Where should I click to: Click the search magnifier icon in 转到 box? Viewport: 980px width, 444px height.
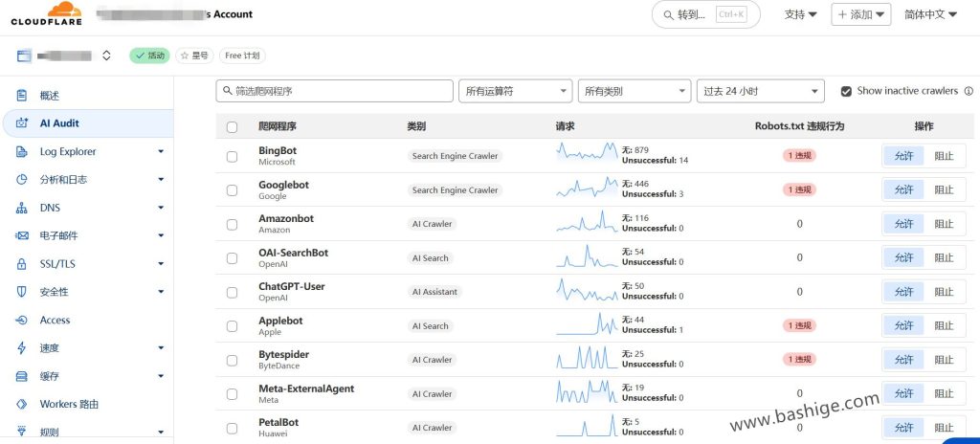(x=668, y=14)
